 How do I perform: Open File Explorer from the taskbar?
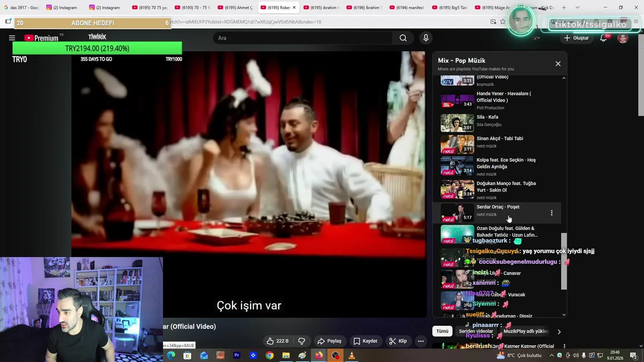(x=286, y=355)
